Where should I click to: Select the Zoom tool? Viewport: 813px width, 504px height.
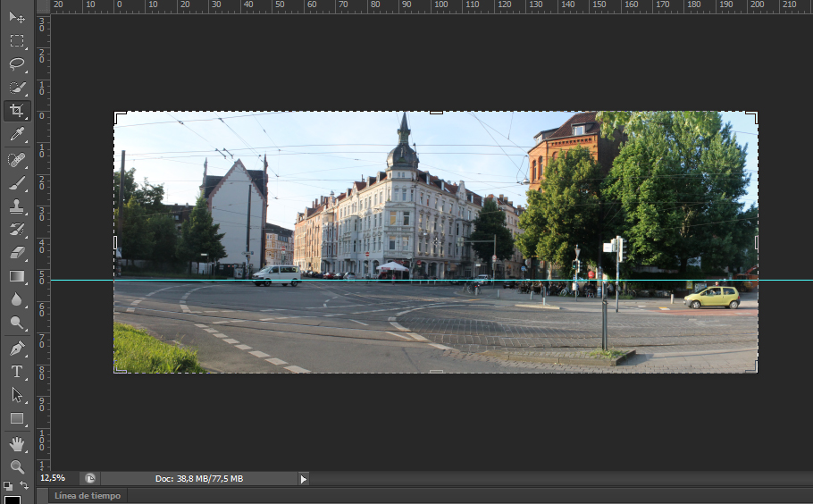17,466
